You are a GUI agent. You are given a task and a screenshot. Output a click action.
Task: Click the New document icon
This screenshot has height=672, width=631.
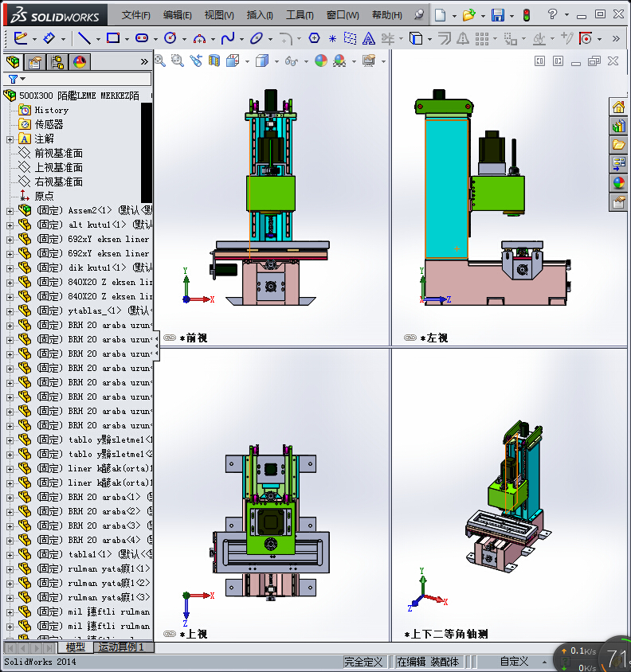point(440,15)
